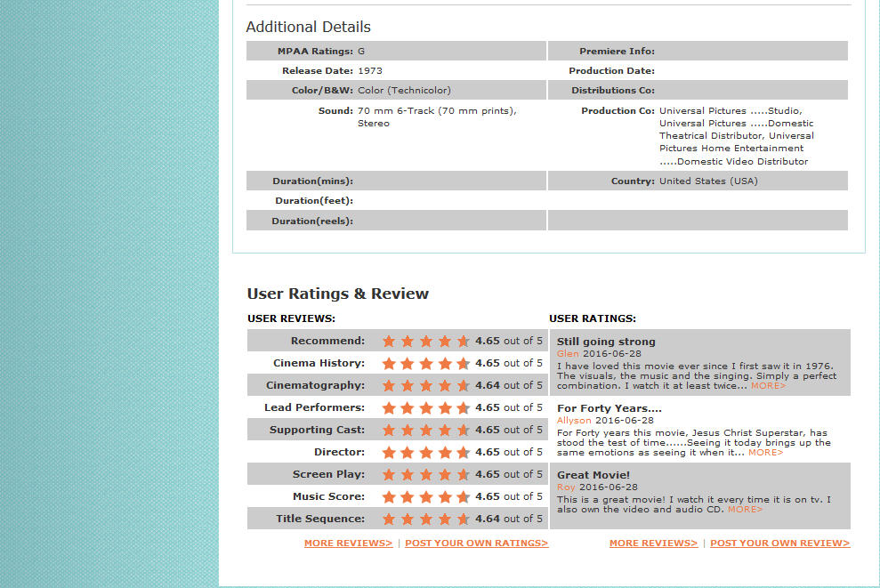Click POST YOUR OWN REVIEW link

pos(779,543)
